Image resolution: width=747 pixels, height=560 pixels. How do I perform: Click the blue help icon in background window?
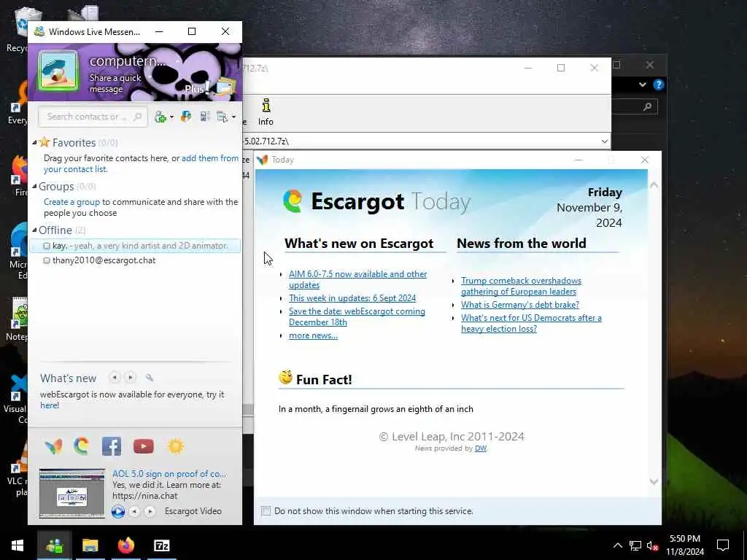coord(659,85)
